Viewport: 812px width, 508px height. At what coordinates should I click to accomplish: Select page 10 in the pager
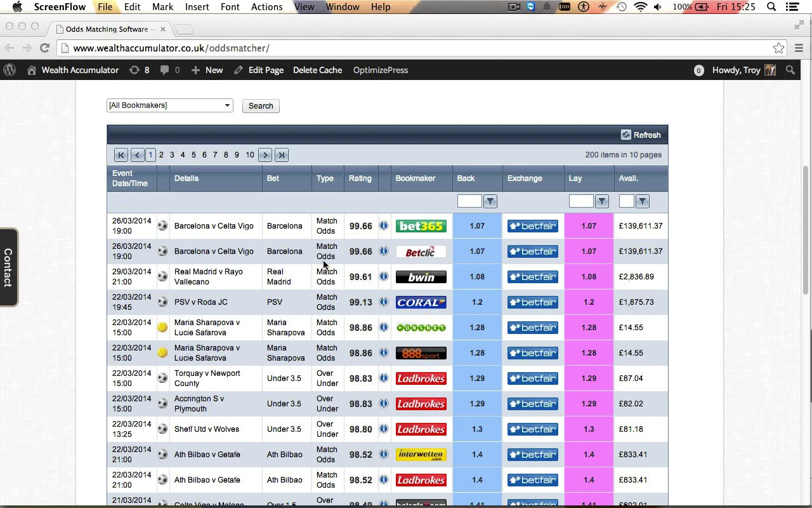(x=250, y=155)
